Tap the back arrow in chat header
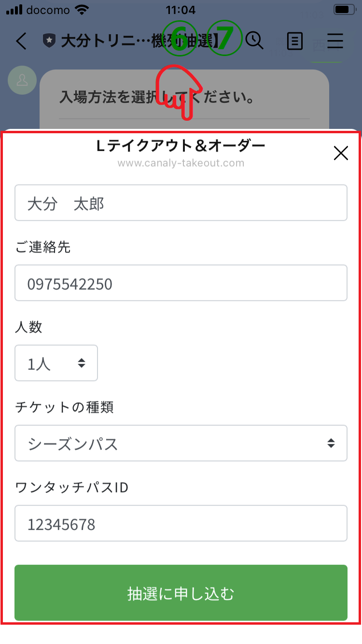 point(21,41)
